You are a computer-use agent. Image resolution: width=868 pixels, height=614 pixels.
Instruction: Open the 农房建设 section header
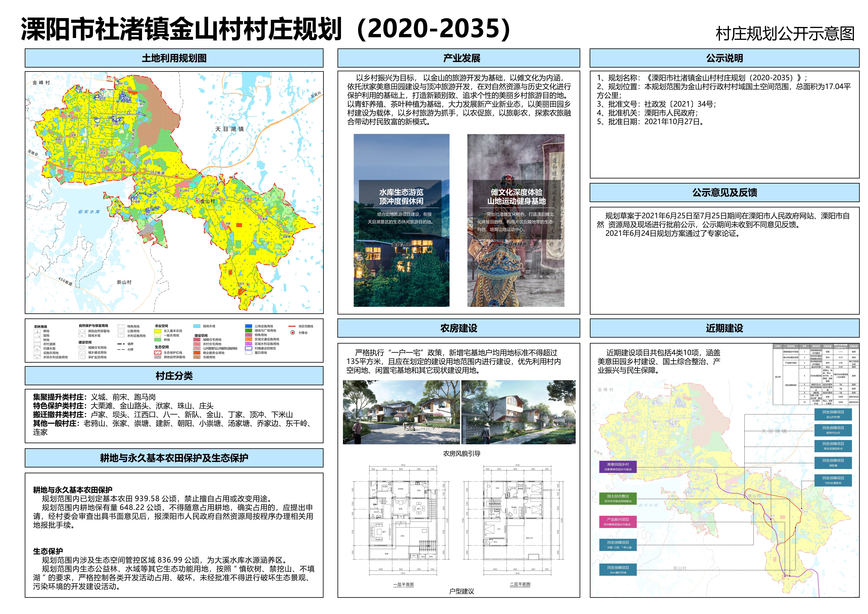pyautogui.click(x=459, y=328)
